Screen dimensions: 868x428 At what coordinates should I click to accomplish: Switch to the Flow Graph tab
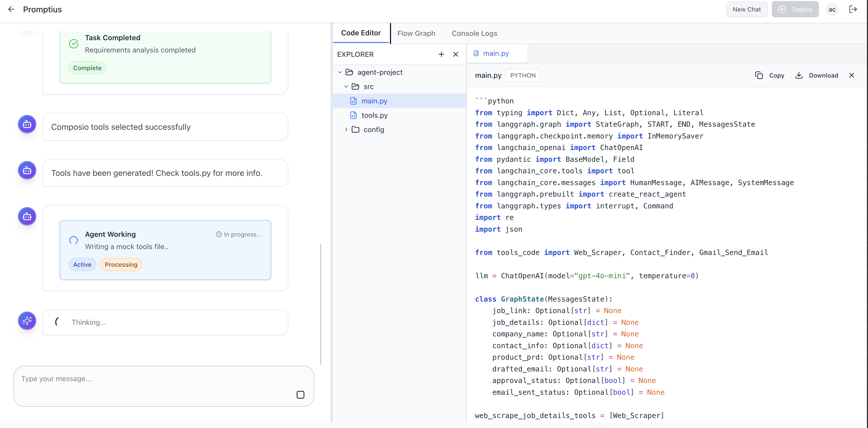[416, 33]
